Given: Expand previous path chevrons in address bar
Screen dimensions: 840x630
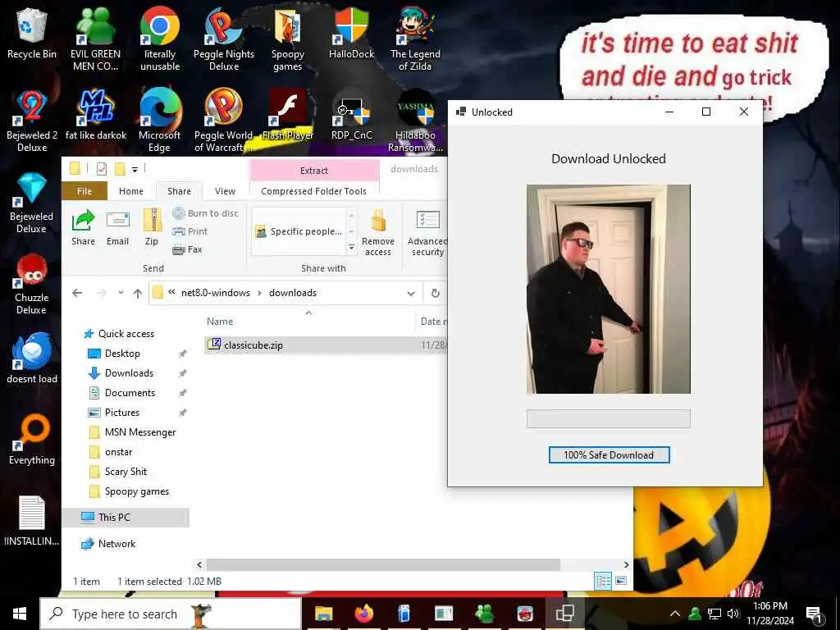Looking at the screenshot, I should [x=171, y=293].
